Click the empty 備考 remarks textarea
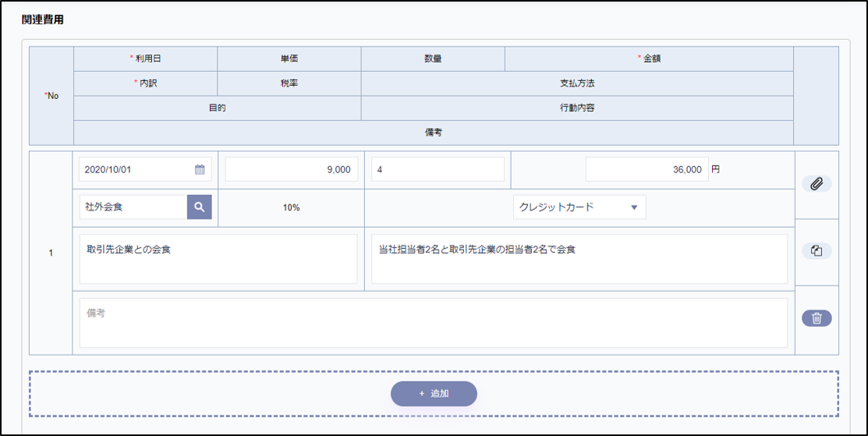Viewport: 868px width, 436px height. click(x=433, y=322)
